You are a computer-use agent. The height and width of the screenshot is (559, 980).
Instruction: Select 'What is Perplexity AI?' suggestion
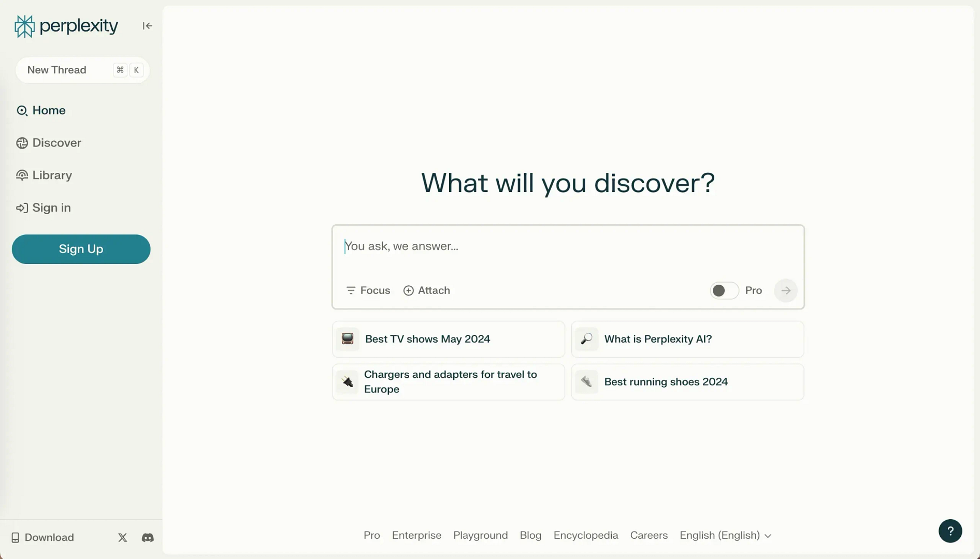tap(687, 339)
